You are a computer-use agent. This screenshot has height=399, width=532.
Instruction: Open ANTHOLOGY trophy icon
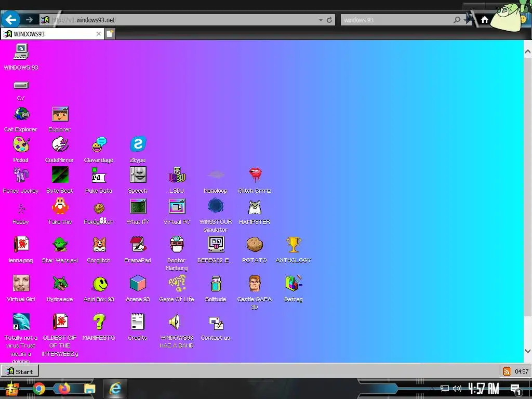tap(294, 245)
